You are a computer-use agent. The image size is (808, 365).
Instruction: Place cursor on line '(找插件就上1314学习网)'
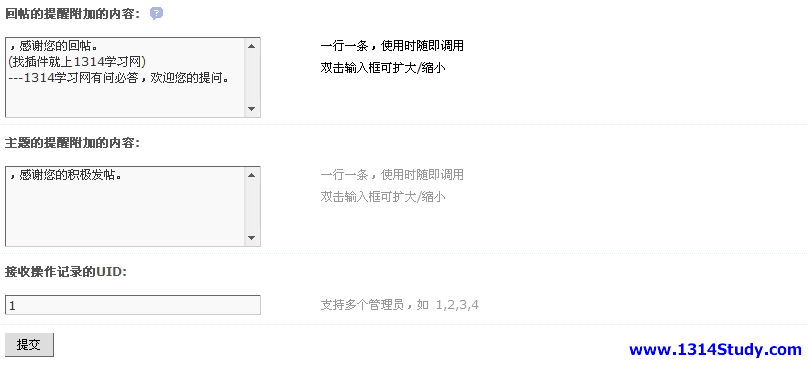[x=78, y=62]
